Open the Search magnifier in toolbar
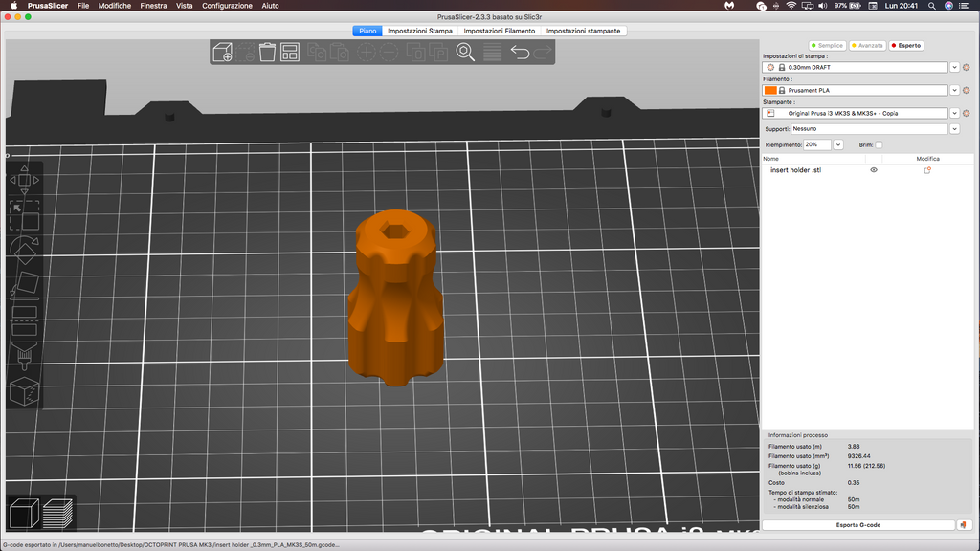The image size is (980, 551). pyautogui.click(x=465, y=52)
